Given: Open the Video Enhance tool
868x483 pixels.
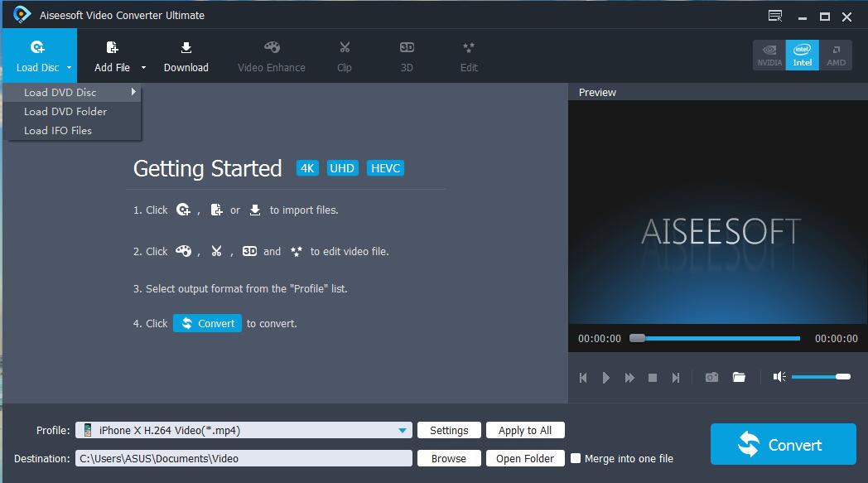Looking at the screenshot, I should (272, 56).
